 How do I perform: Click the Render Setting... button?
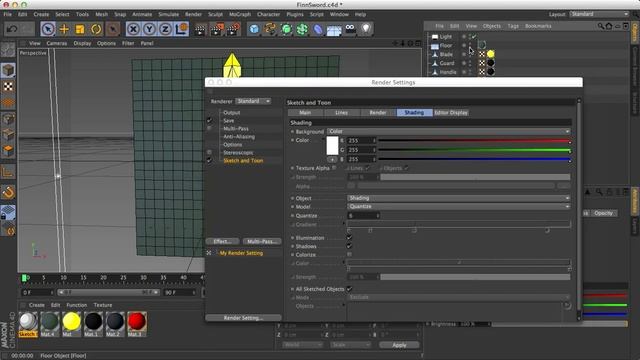click(243, 318)
